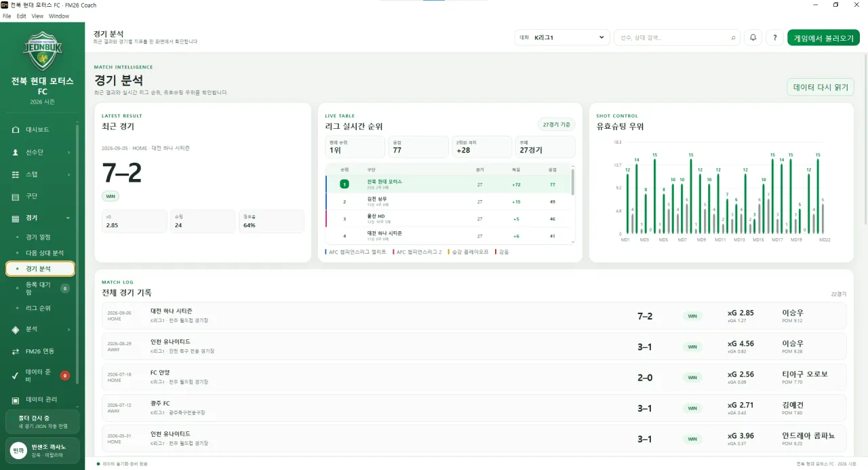Click 안드레아 콤파뇨 POM name
The width and height of the screenshot is (868, 470).
(808, 436)
